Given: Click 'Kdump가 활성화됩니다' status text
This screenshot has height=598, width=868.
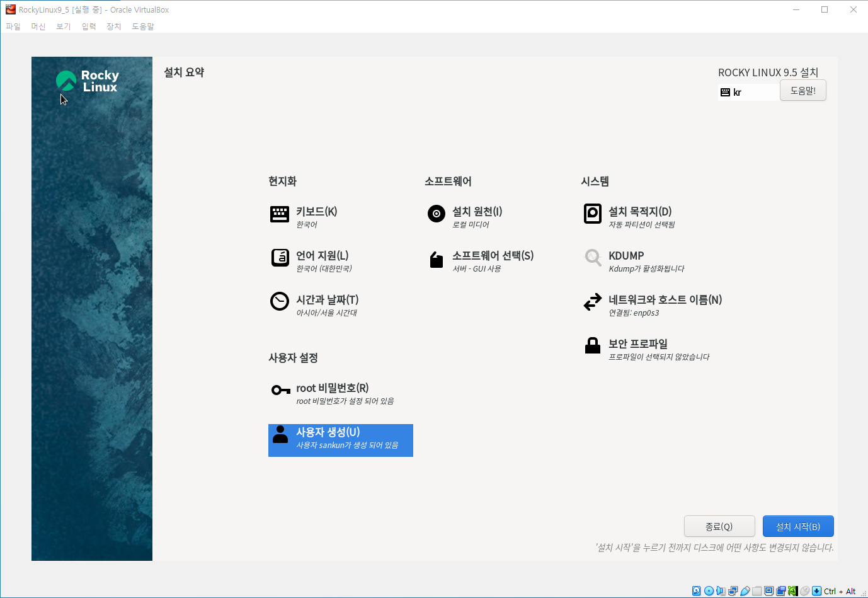Looking at the screenshot, I should (646, 268).
